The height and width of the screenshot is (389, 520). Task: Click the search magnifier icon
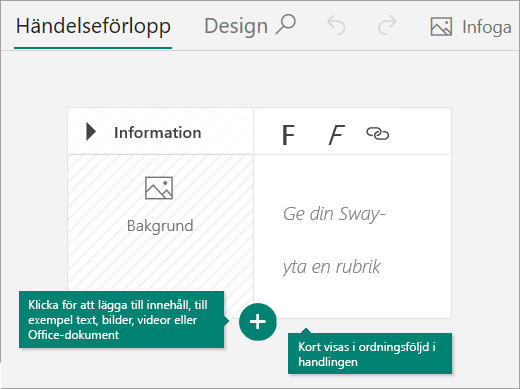[286, 24]
